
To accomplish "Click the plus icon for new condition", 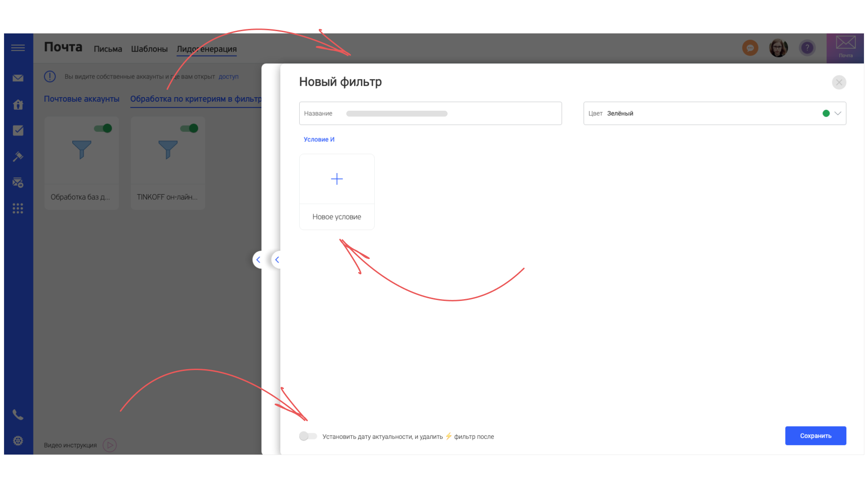I will (x=337, y=179).
